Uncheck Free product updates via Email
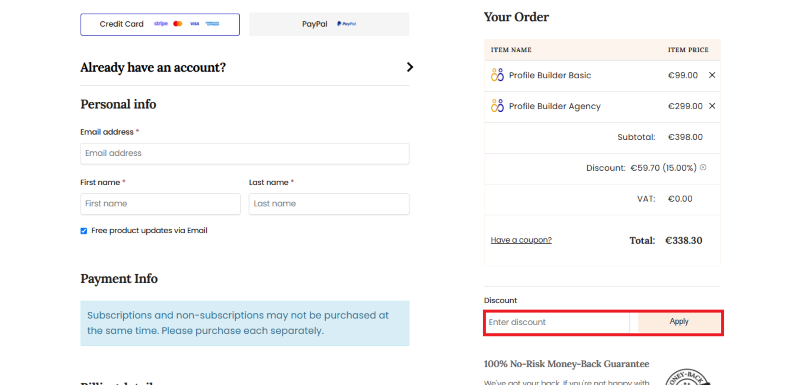The height and width of the screenshot is (385, 800). (84, 231)
